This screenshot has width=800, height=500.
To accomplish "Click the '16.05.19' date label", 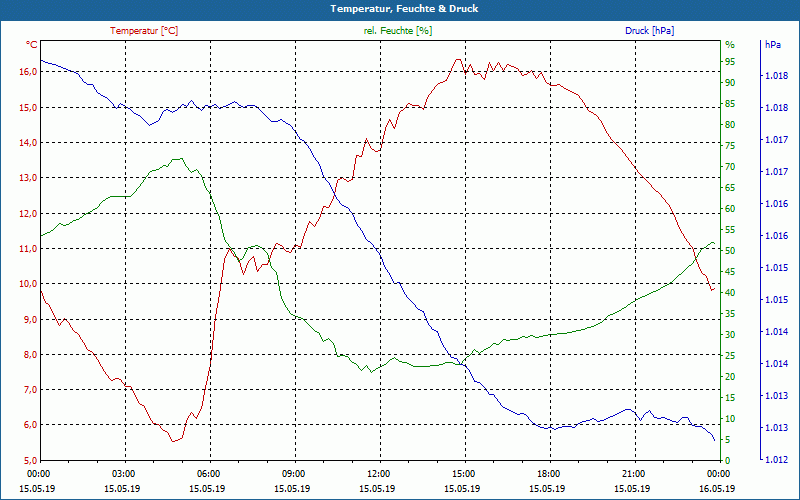I will click(x=717, y=488).
